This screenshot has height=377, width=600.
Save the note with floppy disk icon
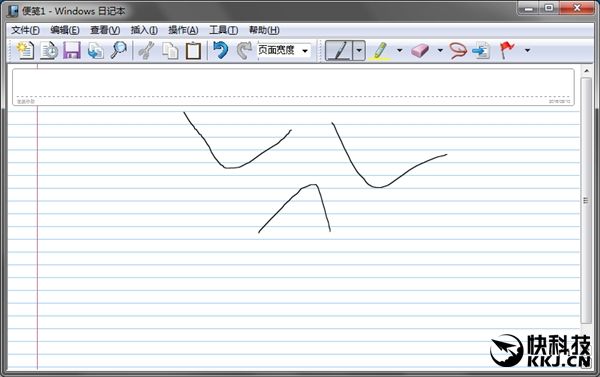click(x=72, y=50)
